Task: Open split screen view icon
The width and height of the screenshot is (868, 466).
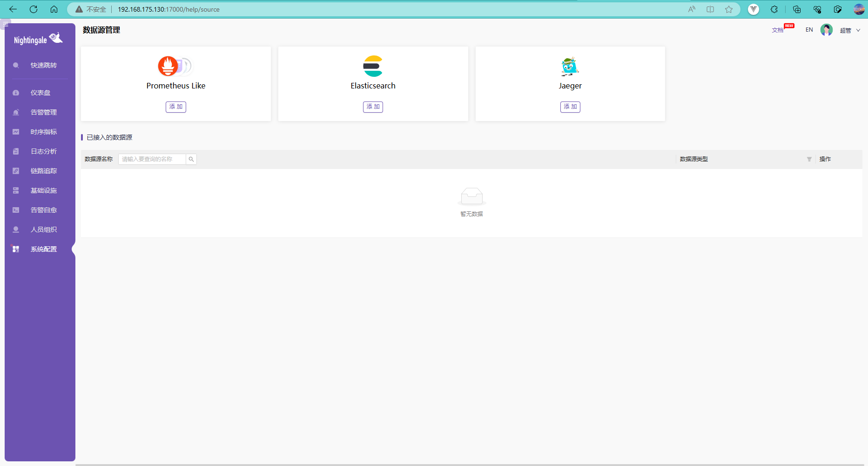Action: [x=710, y=9]
